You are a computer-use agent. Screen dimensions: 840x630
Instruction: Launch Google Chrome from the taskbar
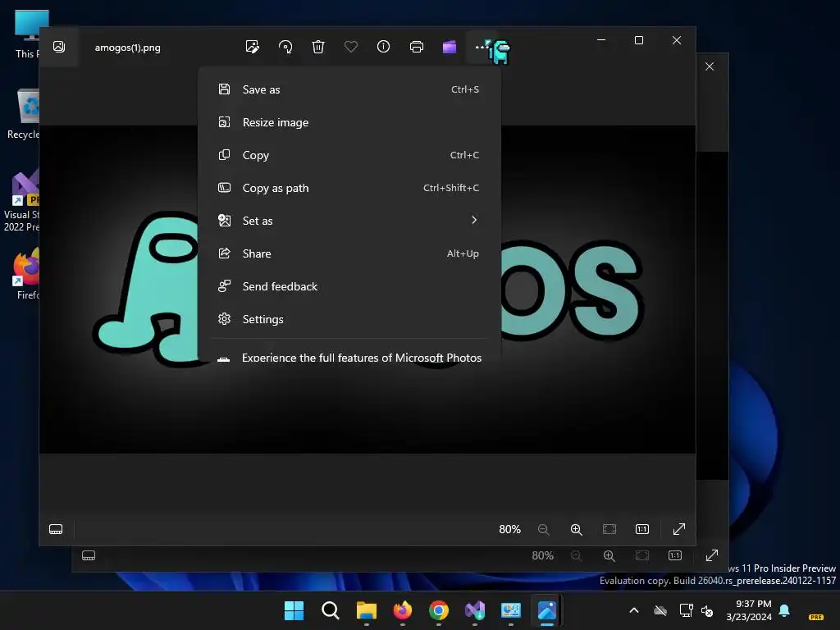click(x=439, y=610)
